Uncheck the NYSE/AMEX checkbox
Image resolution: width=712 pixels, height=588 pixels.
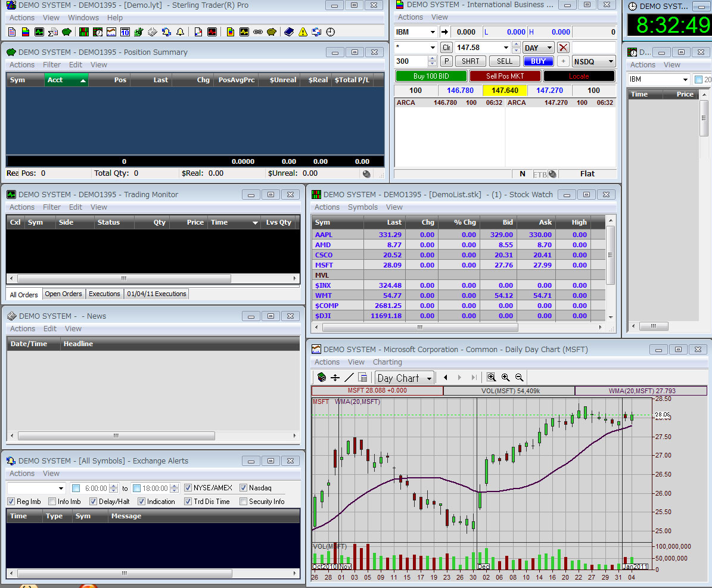pos(188,488)
